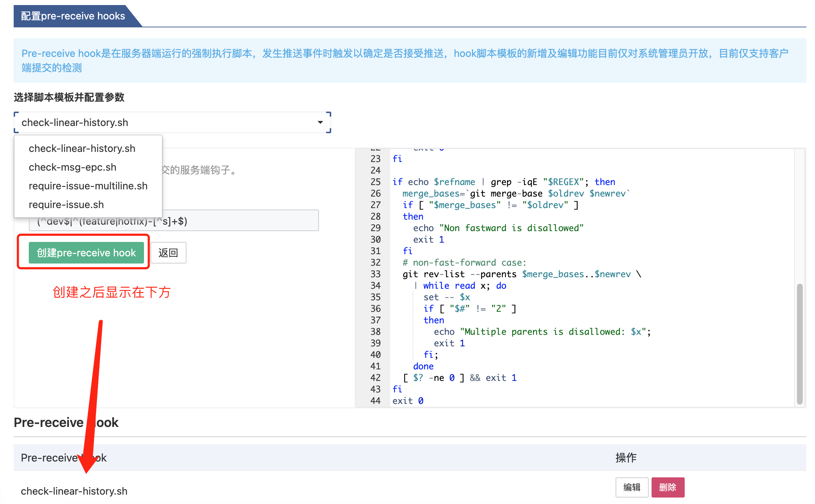Image resolution: width=815 pixels, height=504 pixels.
Task: Click the check-linear-history.sh table row
Action: pos(74,491)
